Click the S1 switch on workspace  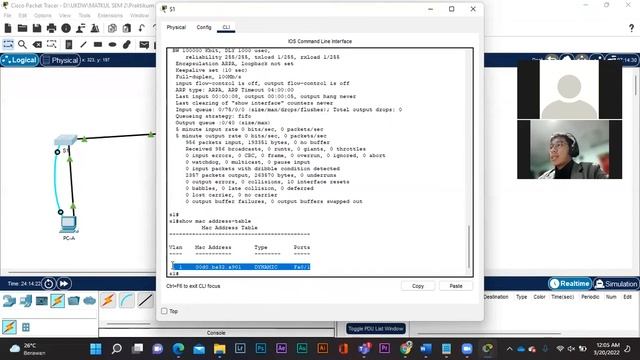pos(65,140)
